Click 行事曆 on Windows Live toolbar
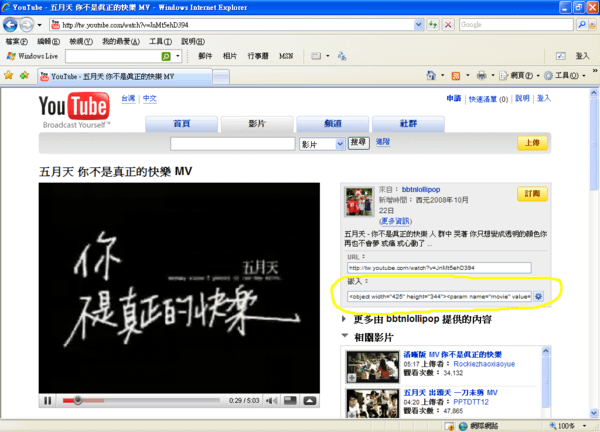Viewport: 600px width, 432px height. point(258,56)
